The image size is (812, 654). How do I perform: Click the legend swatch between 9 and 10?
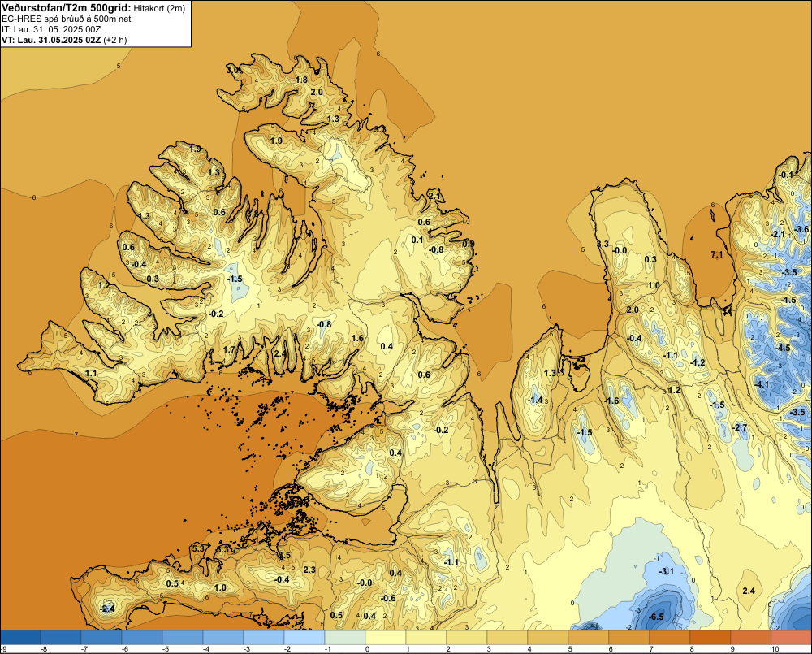coord(751,637)
